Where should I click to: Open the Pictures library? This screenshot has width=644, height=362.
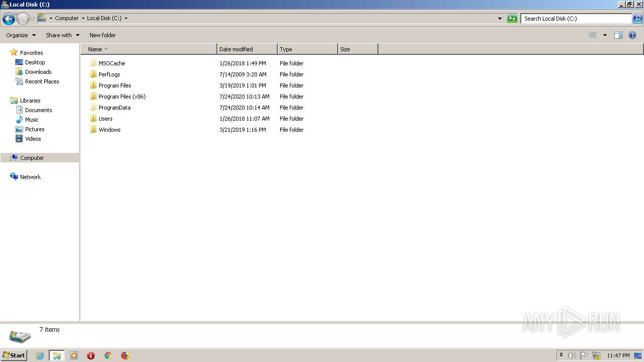[x=35, y=129]
